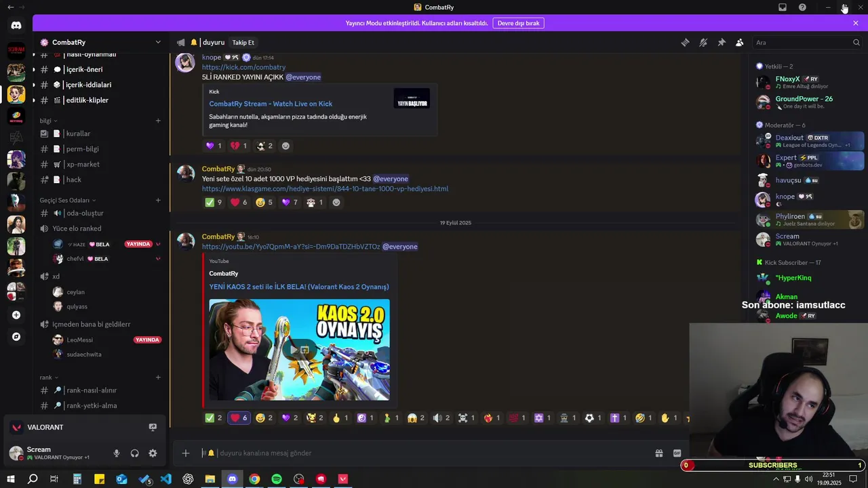868x488 pixels.
Task: Click KAOS 2.0 video thumbnail
Action: (x=299, y=350)
